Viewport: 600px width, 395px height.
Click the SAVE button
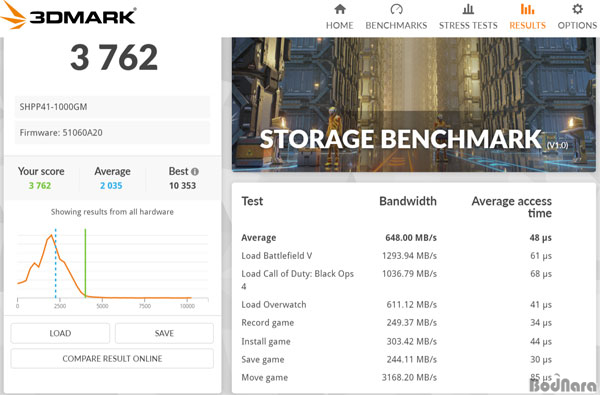pos(164,333)
